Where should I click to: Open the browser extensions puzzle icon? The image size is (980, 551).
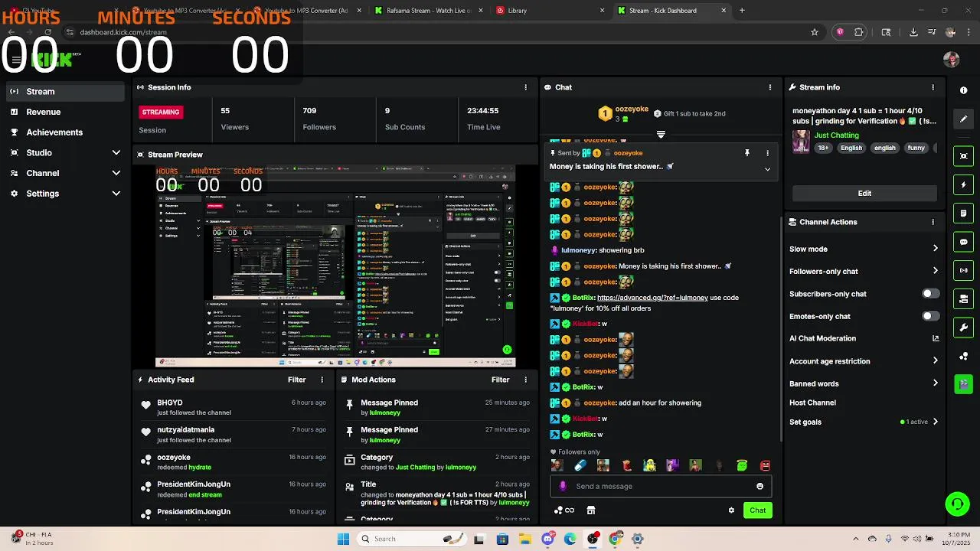point(859,32)
